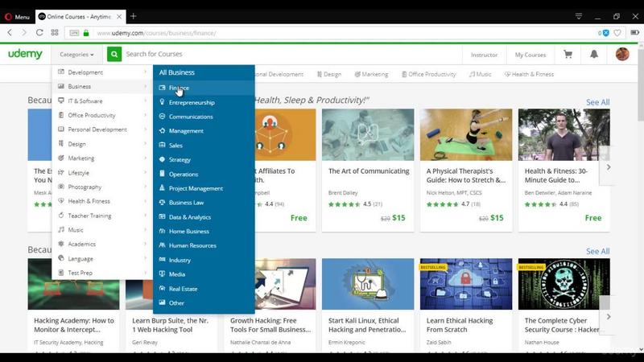
Task: Click the Instructor link
Action: (484, 55)
